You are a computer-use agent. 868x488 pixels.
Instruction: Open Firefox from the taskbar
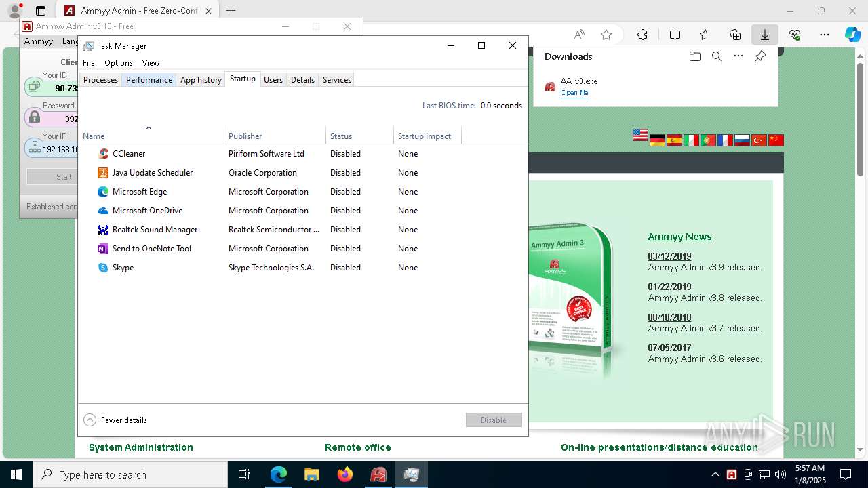tap(345, 474)
